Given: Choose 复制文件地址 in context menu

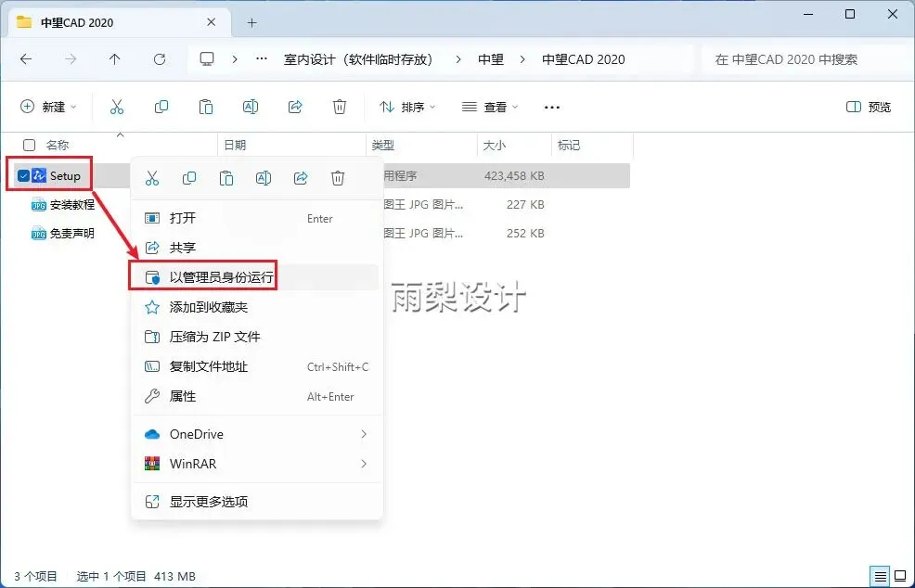Looking at the screenshot, I should pyautogui.click(x=257, y=366).
